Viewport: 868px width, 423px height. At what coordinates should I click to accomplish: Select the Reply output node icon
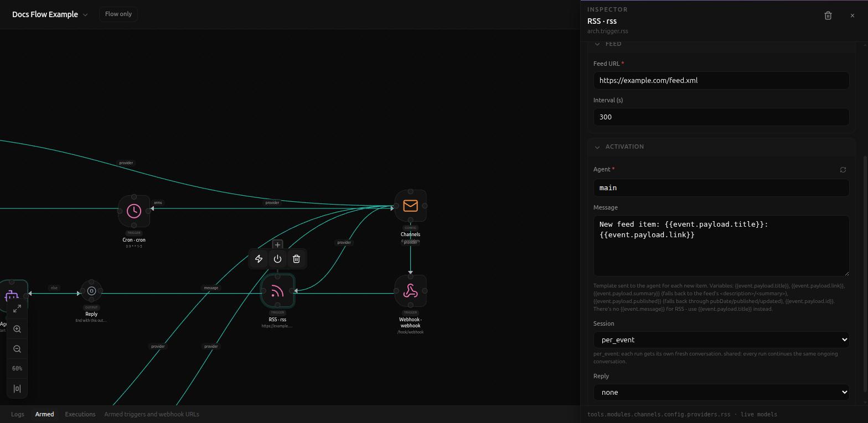pos(91,291)
